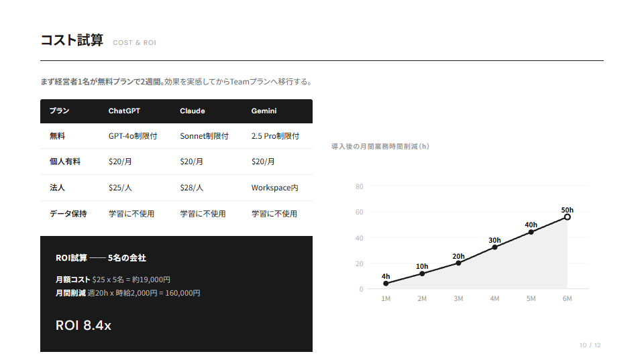Image resolution: width=644 pixels, height=362 pixels.
Task: Select the 'ROI試算 —— 5名の会社' heading
Action: click(101, 257)
